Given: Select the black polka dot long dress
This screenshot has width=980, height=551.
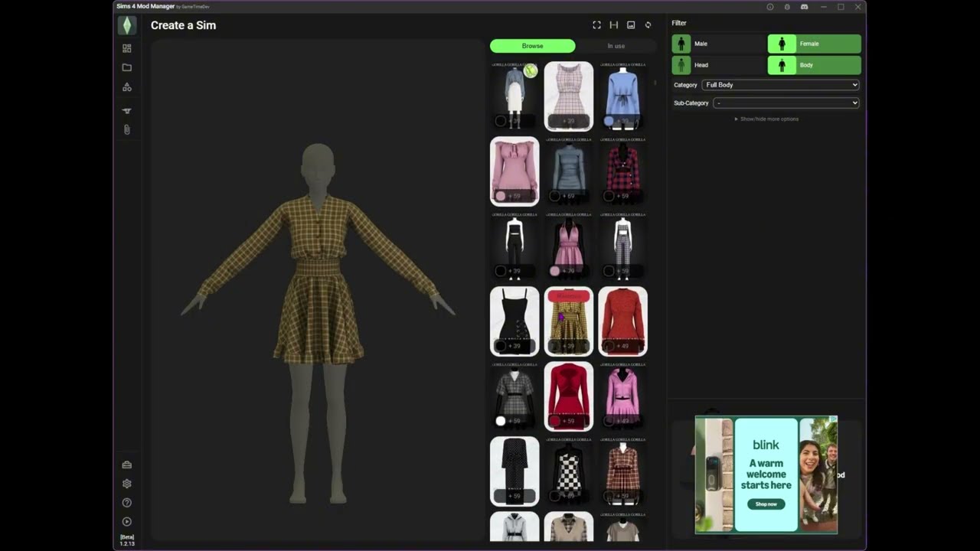Looking at the screenshot, I should [x=514, y=471].
